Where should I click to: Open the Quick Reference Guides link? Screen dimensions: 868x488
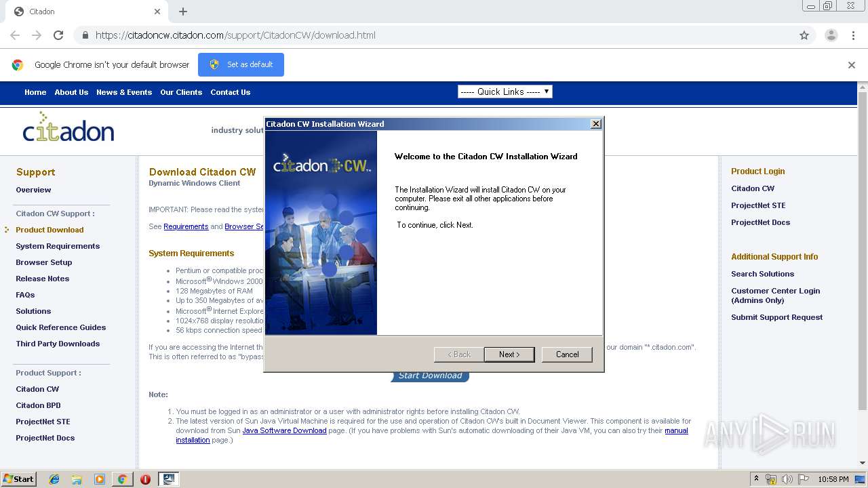[x=61, y=327]
